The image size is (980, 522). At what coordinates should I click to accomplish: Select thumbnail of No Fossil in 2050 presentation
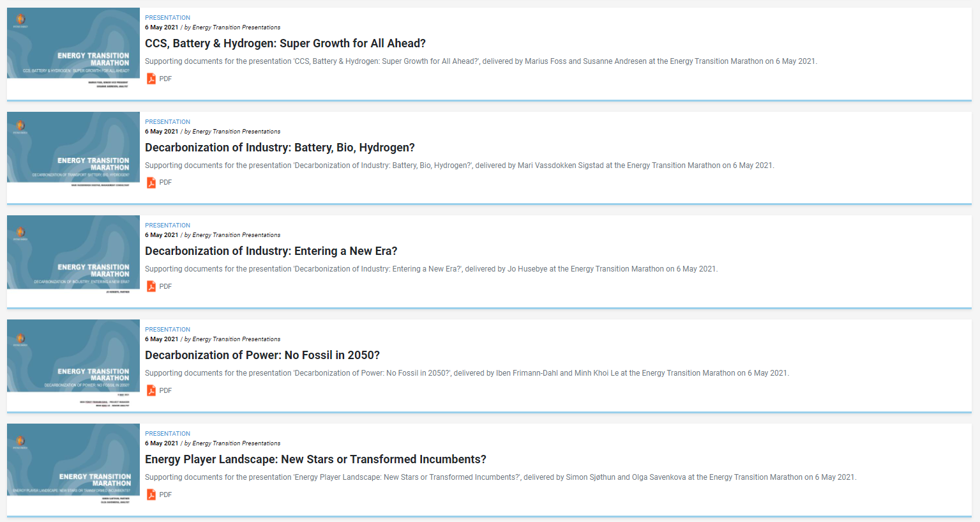coord(73,364)
